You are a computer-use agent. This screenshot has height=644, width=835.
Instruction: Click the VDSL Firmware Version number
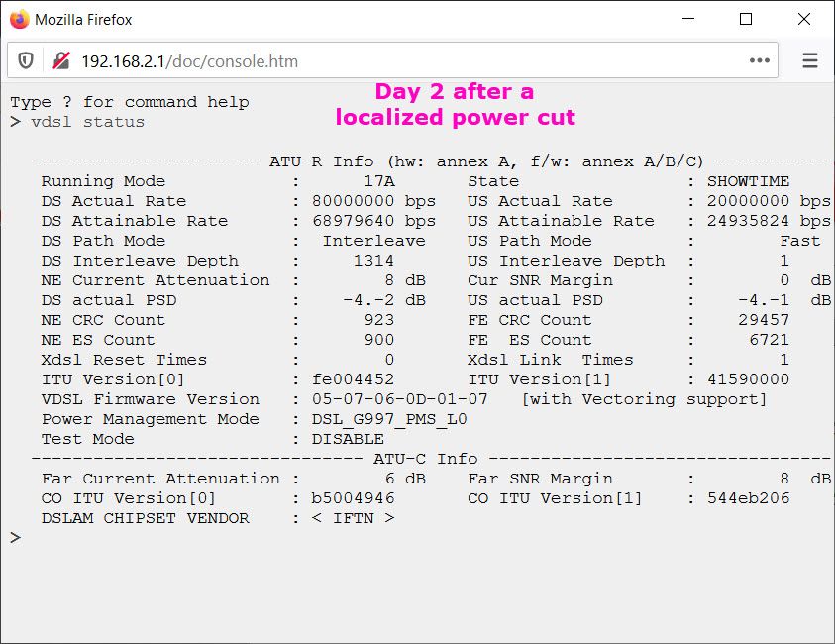pyautogui.click(x=400, y=399)
